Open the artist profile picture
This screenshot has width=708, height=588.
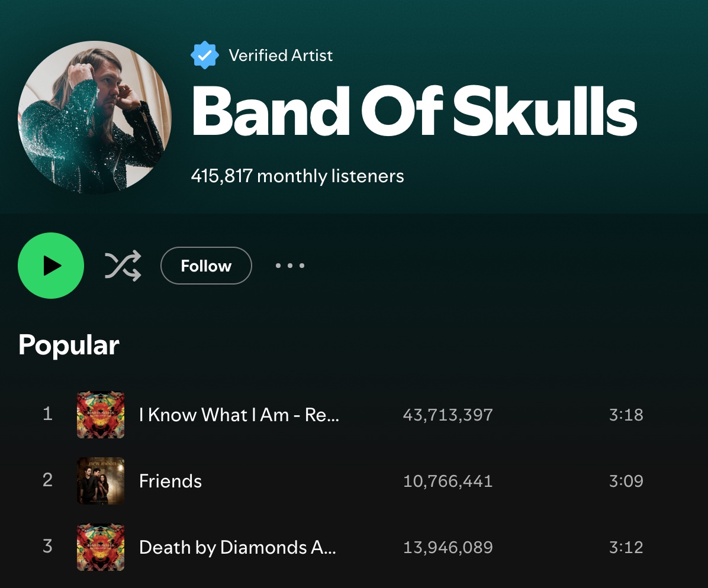click(95, 117)
